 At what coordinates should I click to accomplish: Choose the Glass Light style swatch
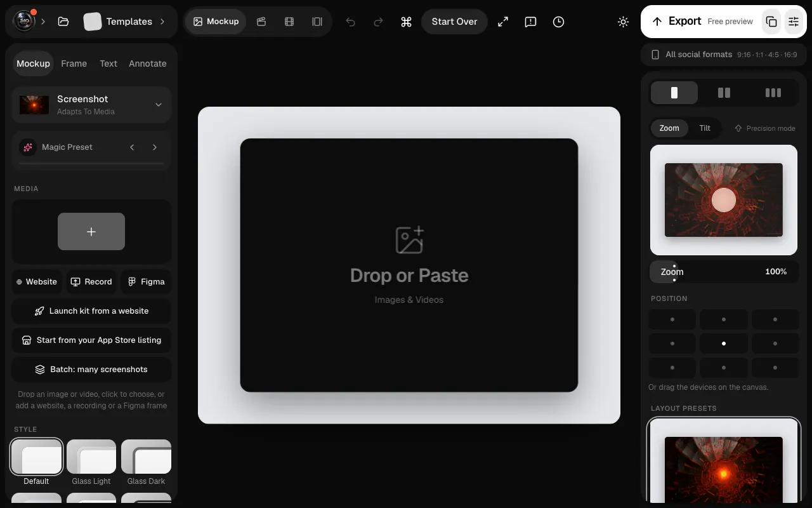91,457
